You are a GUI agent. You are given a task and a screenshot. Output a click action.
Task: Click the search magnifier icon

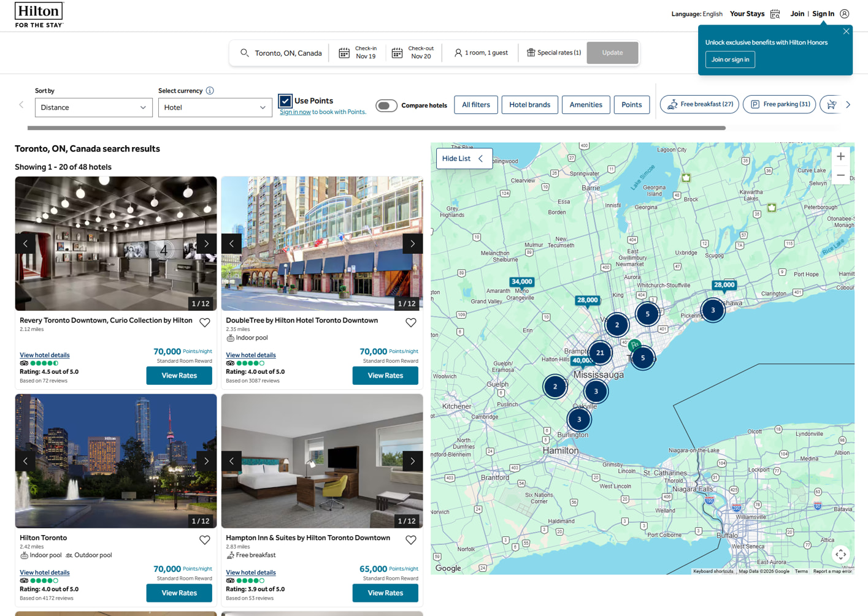[244, 53]
